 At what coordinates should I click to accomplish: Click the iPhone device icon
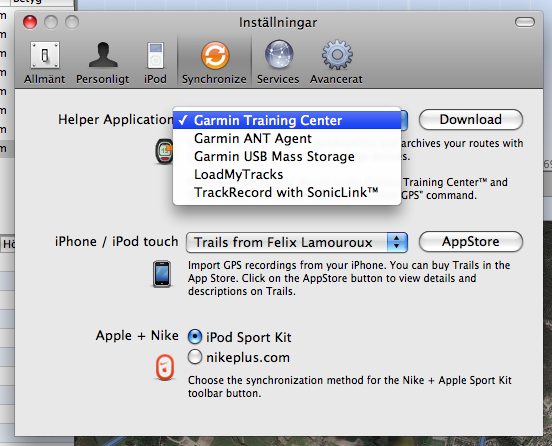[x=162, y=274]
